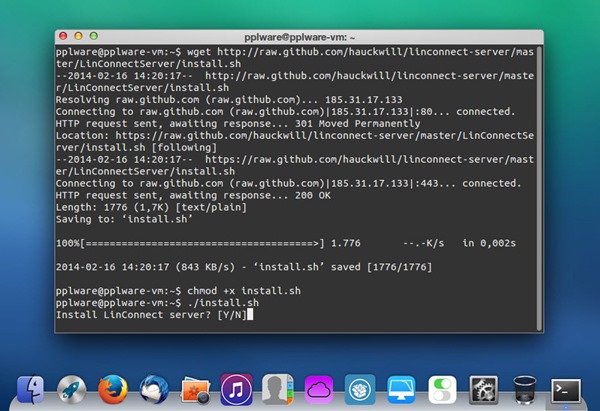Open the Finder icon in the dock
600x411 pixels.
tap(30, 390)
